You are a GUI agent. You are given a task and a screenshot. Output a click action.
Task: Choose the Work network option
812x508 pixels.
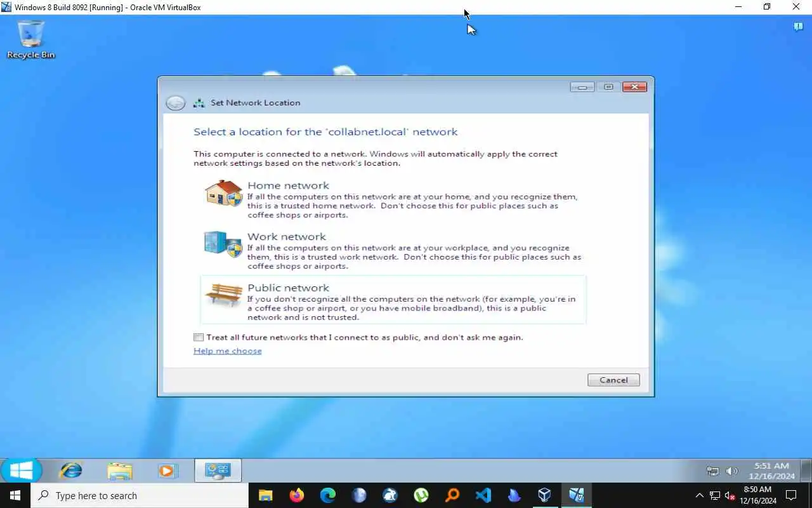click(x=393, y=250)
